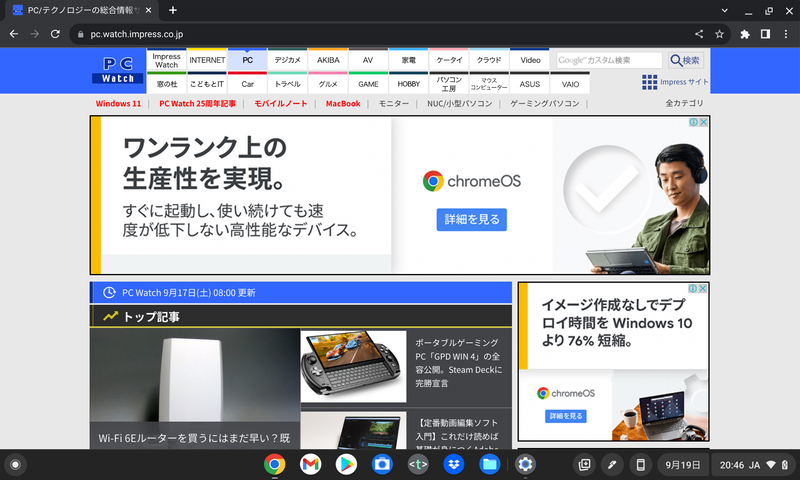The width and height of the screenshot is (800, 480).
Task: Open the ゲーミングパソコン link
Action: (544, 104)
